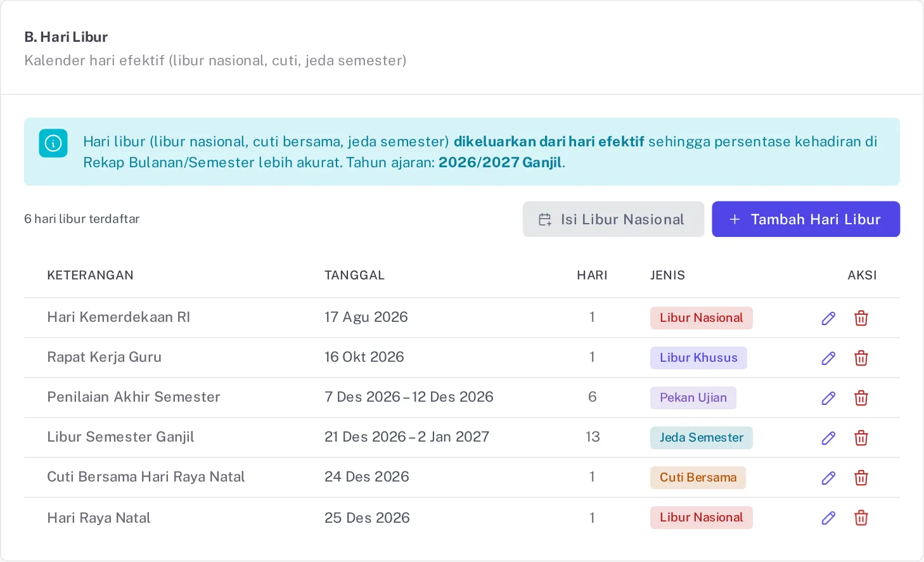Click the Libur Khusus badge
The height and width of the screenshot is (562, 924).
(698, 358)
